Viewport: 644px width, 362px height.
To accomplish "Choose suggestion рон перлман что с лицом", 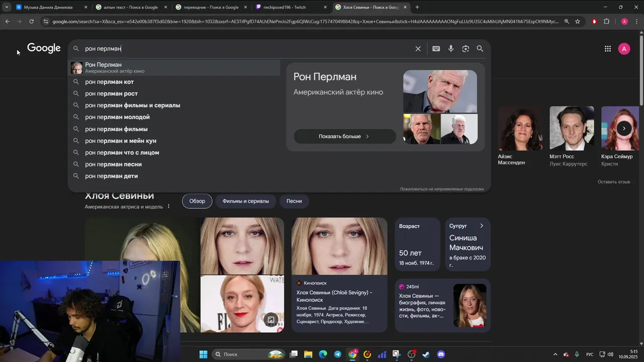I will [174, 153].
